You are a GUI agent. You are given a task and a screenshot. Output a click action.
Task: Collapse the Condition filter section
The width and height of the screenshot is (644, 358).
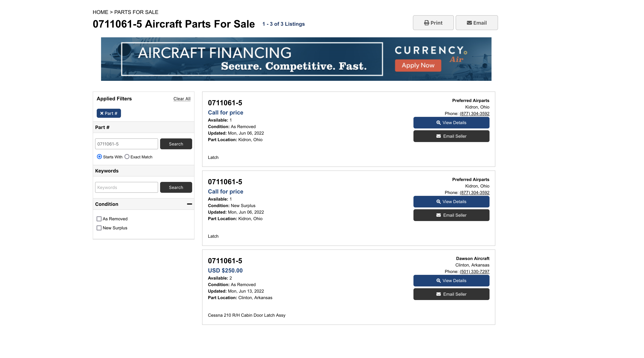[x=189, y=204]
